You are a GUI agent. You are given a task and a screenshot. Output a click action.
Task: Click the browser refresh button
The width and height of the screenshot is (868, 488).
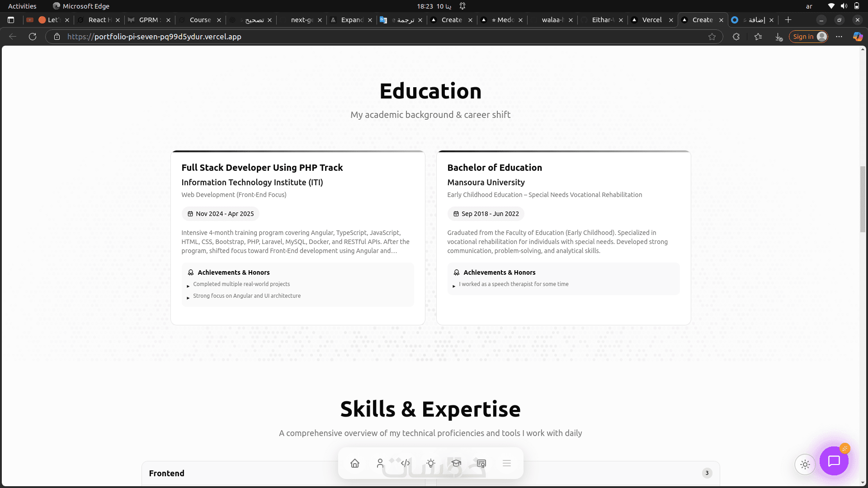(33, 37)
